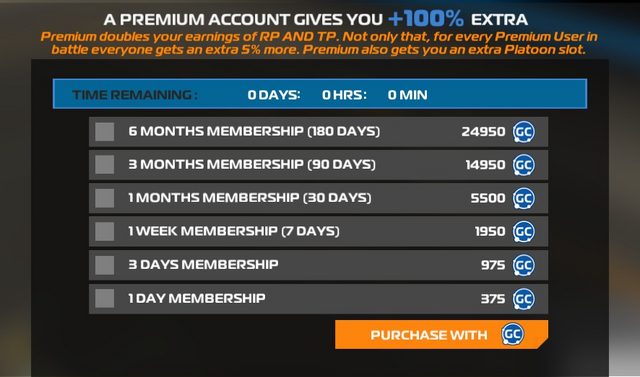Viewport: 640px width, 377px height.
Task: Check the 3 Months Membership checkbox
Action: (x=104, y=165)
